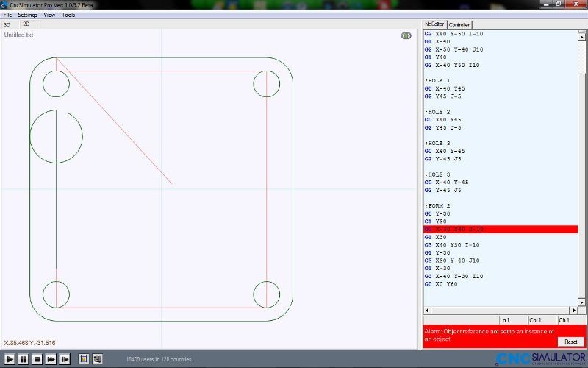The width and height of the screenshot is (588, 368).
Task: Step forward one block
Action: pyautogui.click(x=65, y=359)
